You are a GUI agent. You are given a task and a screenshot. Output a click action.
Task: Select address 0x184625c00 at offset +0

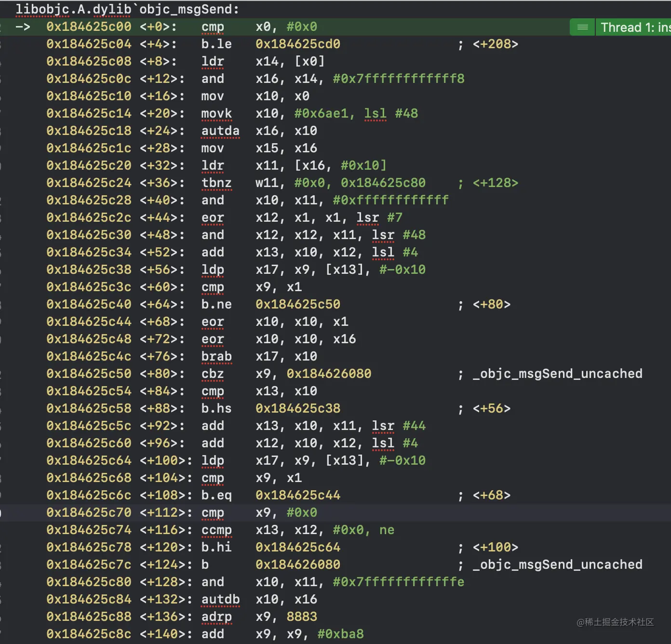[89, 27]
